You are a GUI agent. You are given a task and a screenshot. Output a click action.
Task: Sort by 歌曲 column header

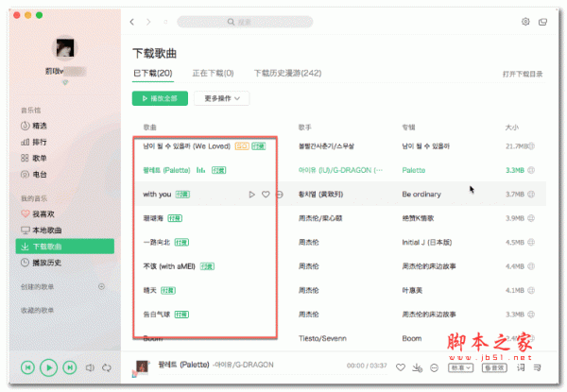coord(149,128)
